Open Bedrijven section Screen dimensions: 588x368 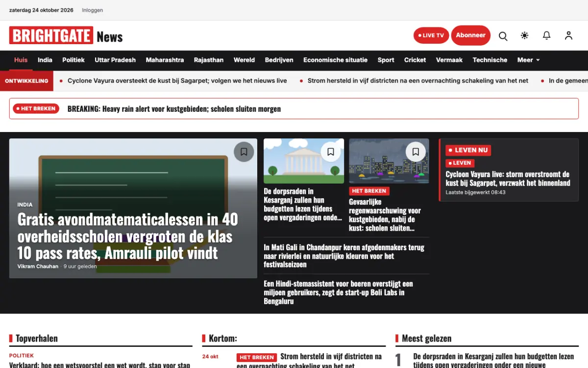point(279,60)
